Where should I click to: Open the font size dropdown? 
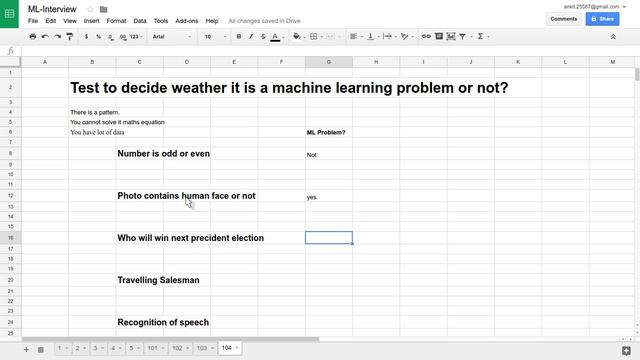tap(215, 37)
